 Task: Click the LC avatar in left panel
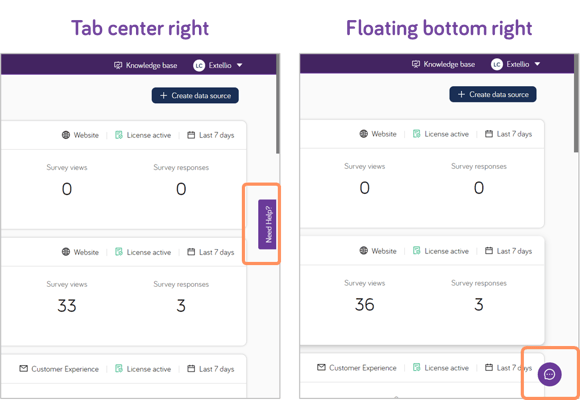pyautogui.click(x=199, y=66)
